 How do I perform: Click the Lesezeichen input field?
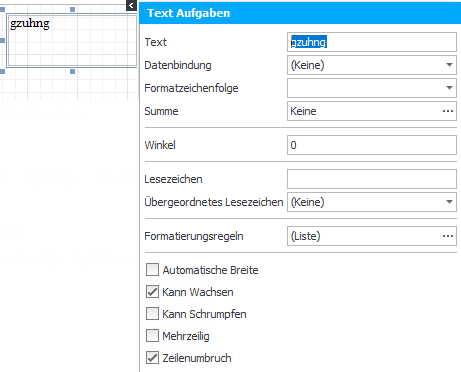(x=372, y=179)
